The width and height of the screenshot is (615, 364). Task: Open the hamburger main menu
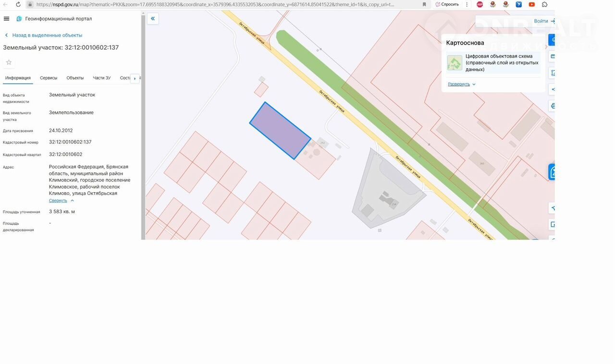6,19
